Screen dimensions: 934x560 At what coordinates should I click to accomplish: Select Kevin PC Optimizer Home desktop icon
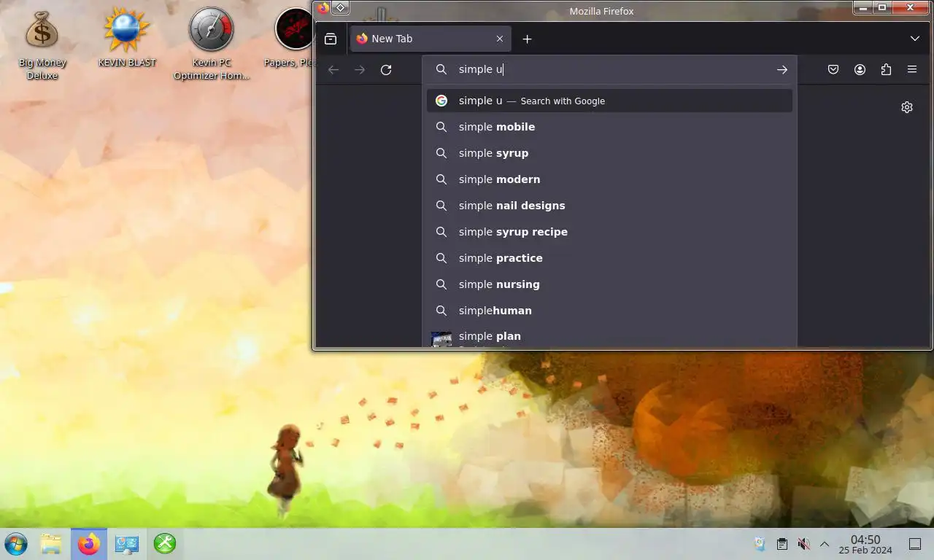(212, 44)
